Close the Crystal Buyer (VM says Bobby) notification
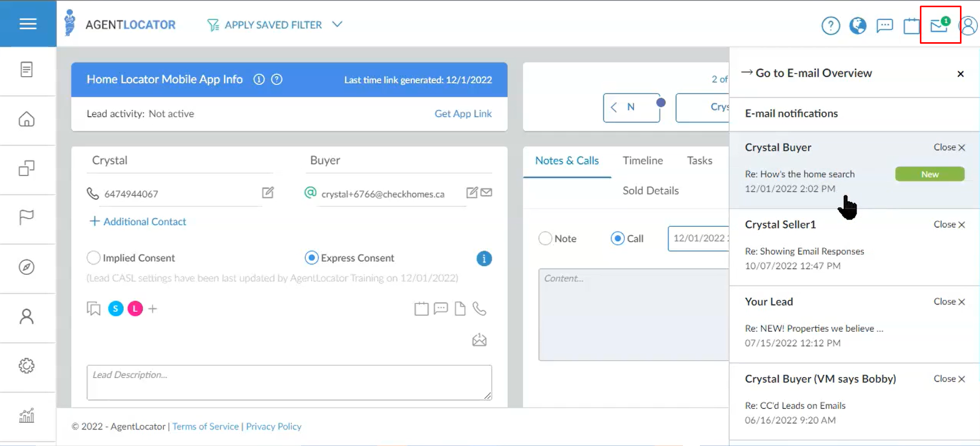The image size is (980, 446). (x=949, y=379)
